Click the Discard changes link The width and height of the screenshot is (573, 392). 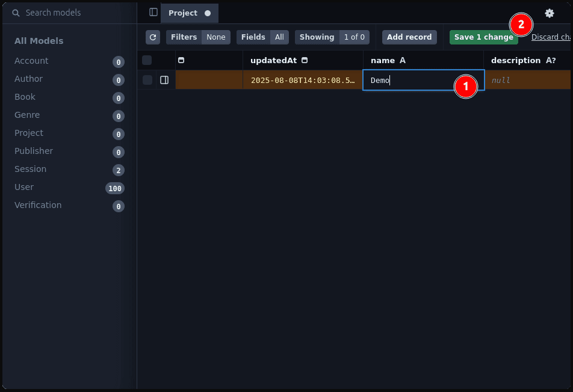[x=551, y=37]
